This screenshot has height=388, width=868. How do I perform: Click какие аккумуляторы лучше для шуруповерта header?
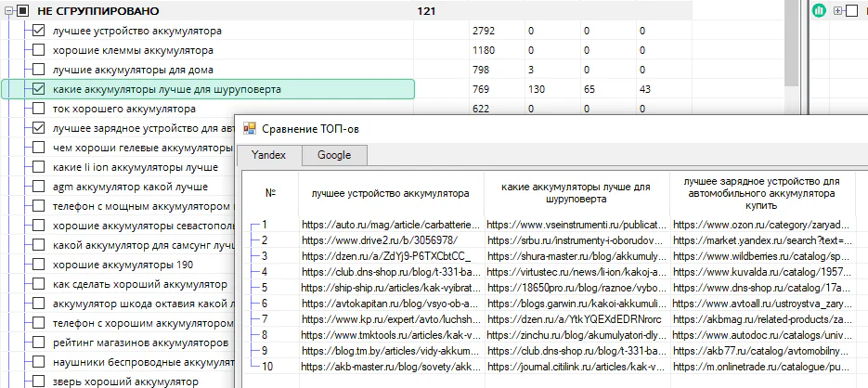(577, 193)
